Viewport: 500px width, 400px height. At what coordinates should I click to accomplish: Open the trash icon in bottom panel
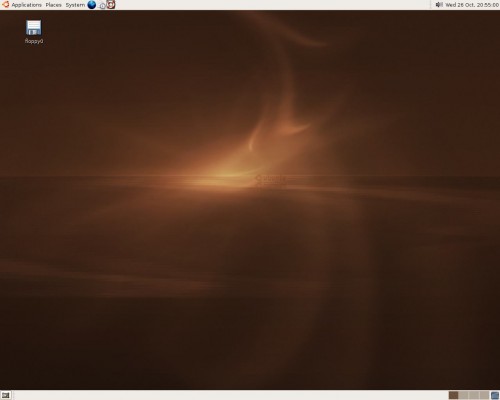495,395
